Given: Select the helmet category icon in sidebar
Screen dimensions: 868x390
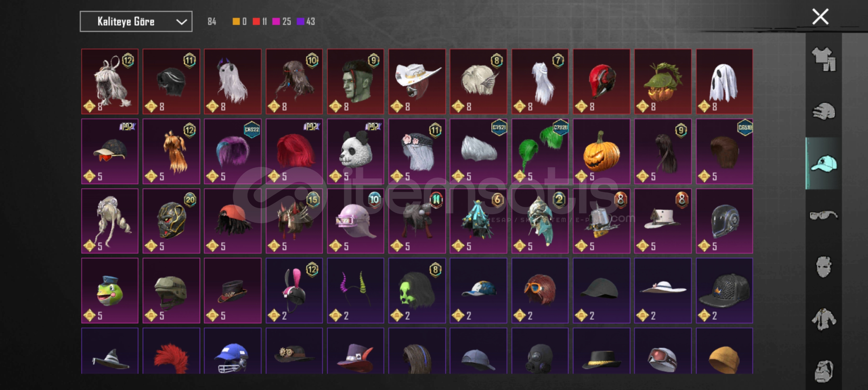Looking at the screenshot, I should pyautogui.click(x=824, y=111).
